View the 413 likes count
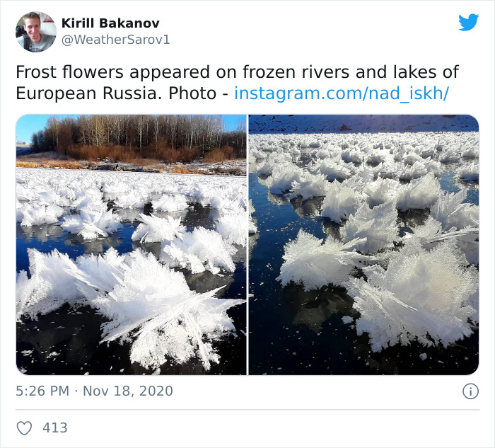This screenshot has width=495, height=448. click(x=55, y=428)
